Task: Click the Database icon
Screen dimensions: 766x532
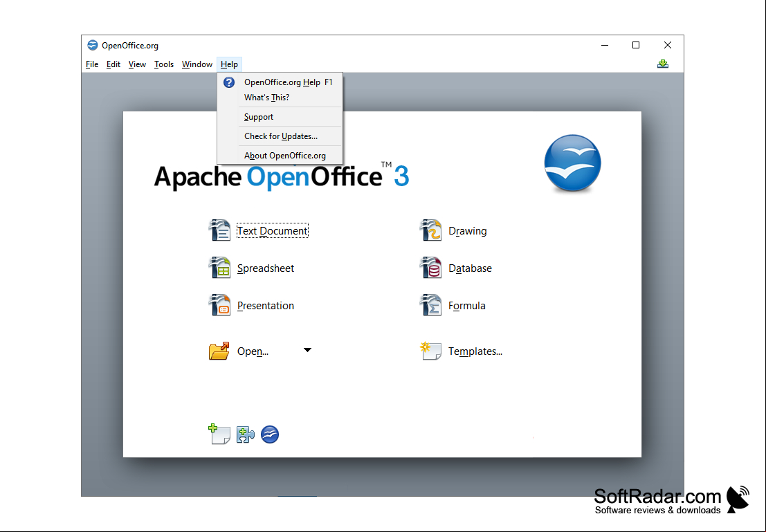Action: (x=430, y=268)
